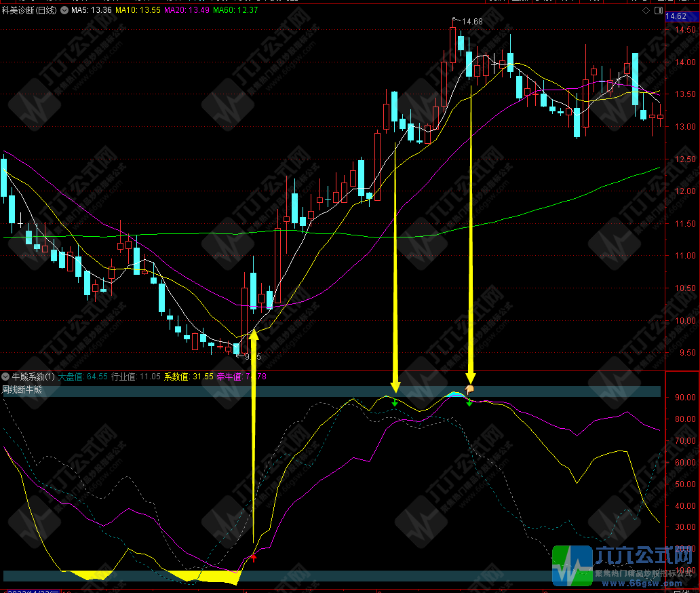The width and height of the screenshot is (700, 593).
Task: Open the dropdown next to 科美诊断(日线)
Action: (x=64, y=10)
